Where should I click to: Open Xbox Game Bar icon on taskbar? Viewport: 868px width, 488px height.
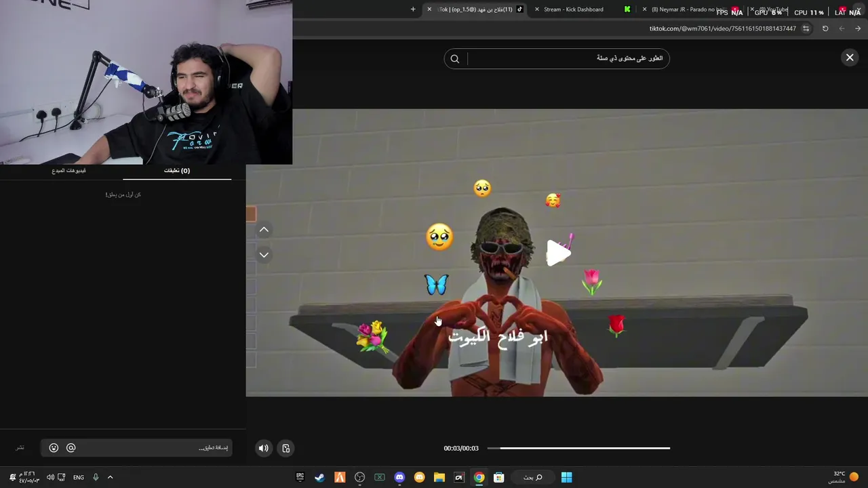[380, 477]
